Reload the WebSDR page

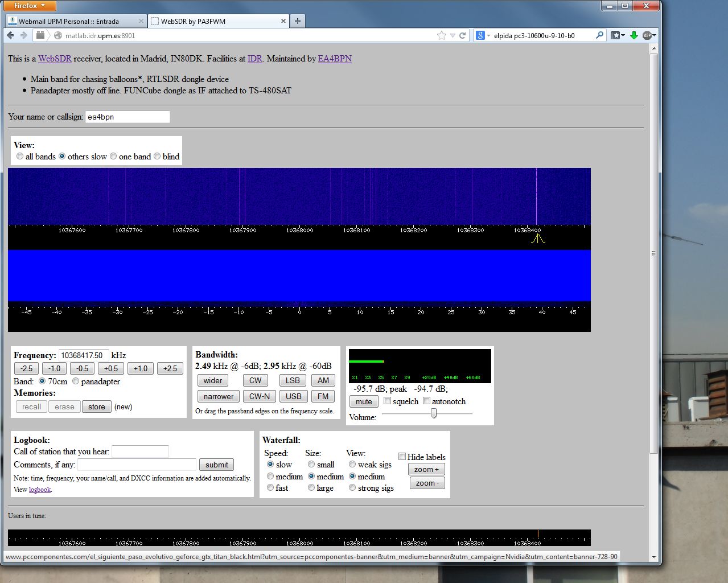463,35
